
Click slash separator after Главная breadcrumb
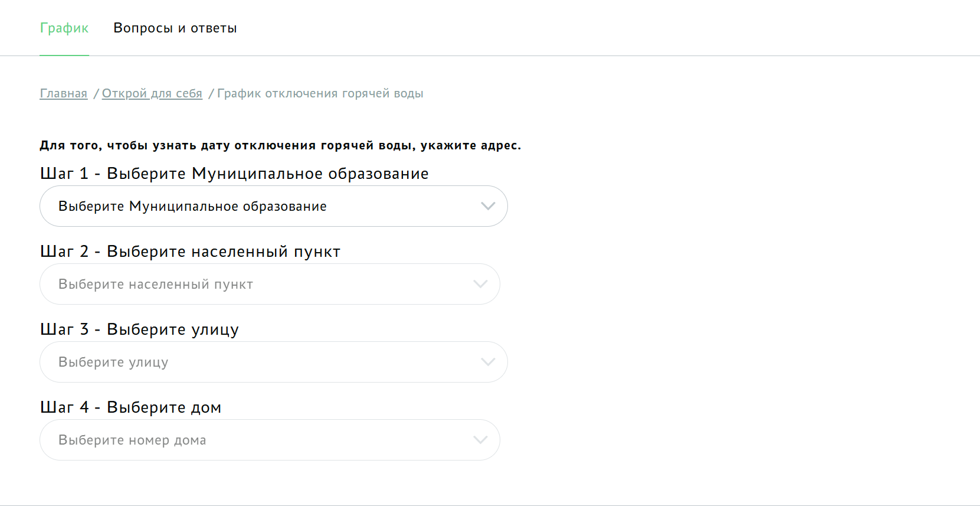[96, 93]
